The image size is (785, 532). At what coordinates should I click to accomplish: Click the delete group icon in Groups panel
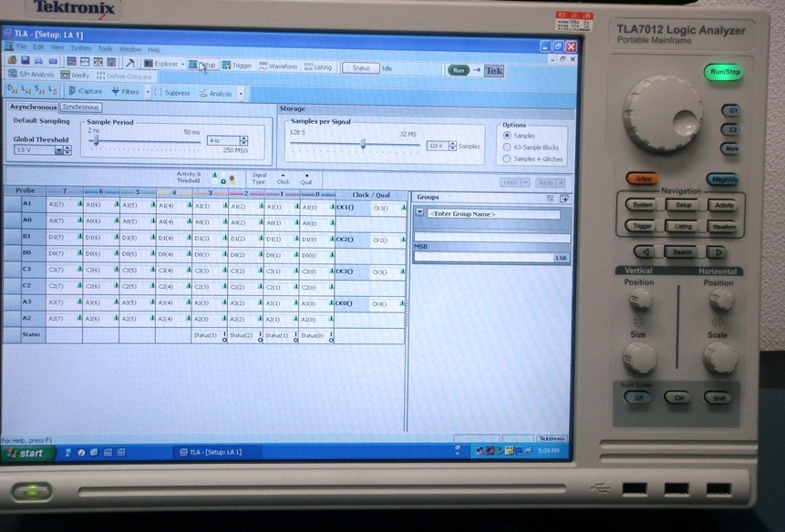click(x=550, y=199)
